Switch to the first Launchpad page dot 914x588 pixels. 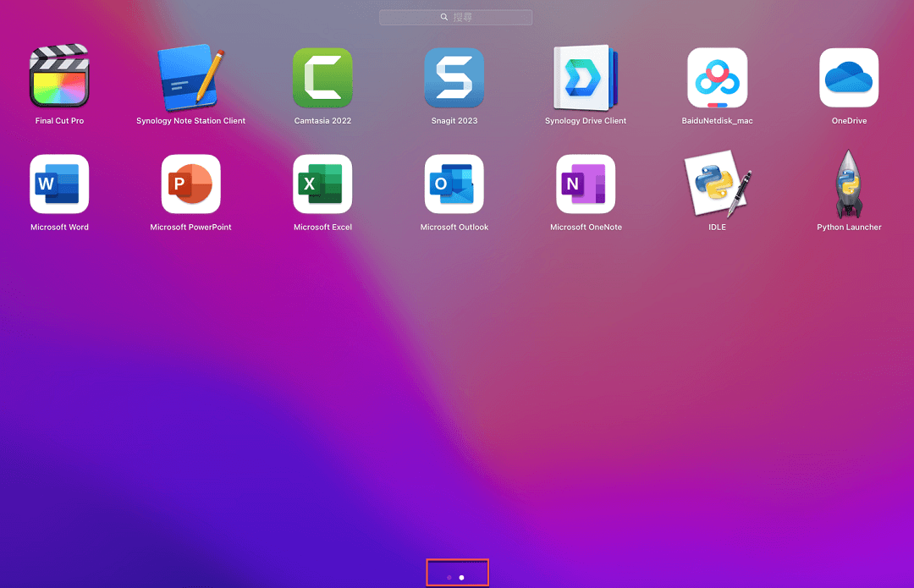tap(449, 578)
